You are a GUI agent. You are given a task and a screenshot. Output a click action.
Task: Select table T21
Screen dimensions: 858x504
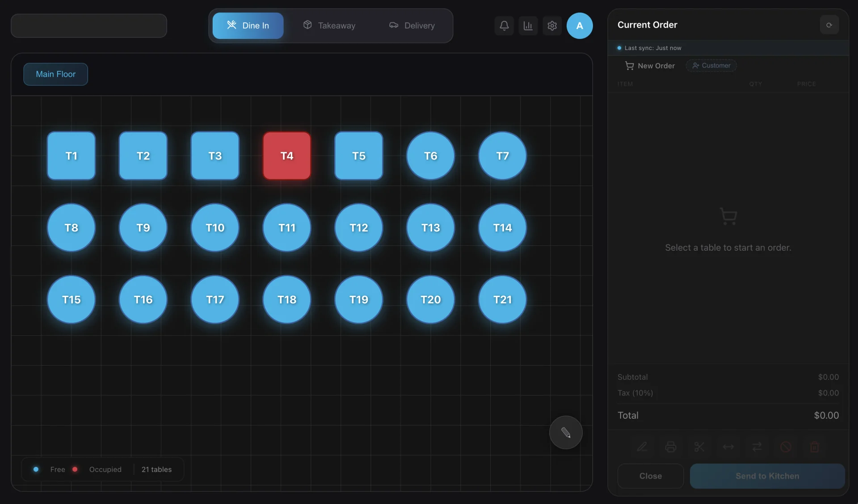pos(502,299)
